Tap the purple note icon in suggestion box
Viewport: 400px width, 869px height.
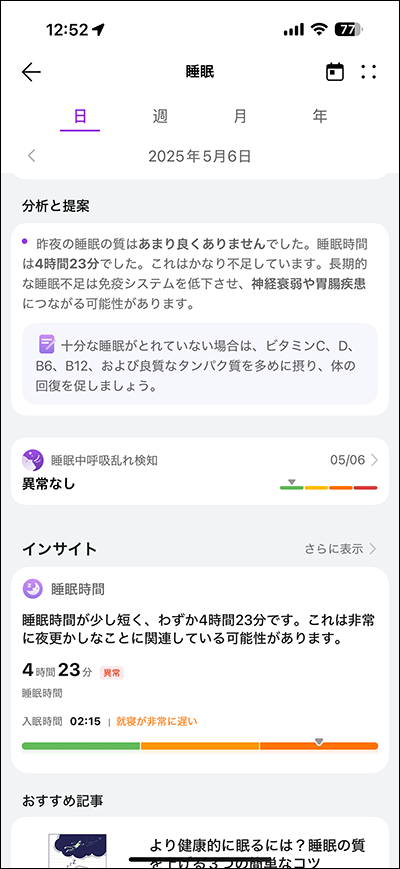click(47, 344)
